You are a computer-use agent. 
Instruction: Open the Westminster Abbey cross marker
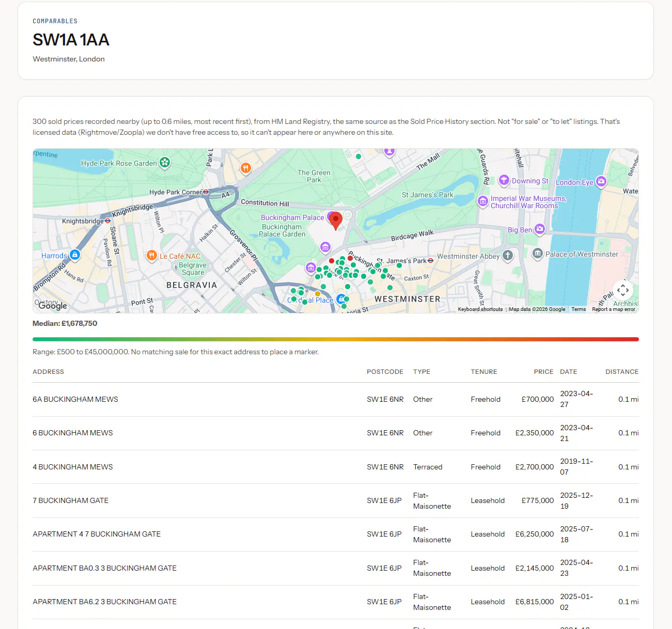pyautogui.click(x=508, y=255)
